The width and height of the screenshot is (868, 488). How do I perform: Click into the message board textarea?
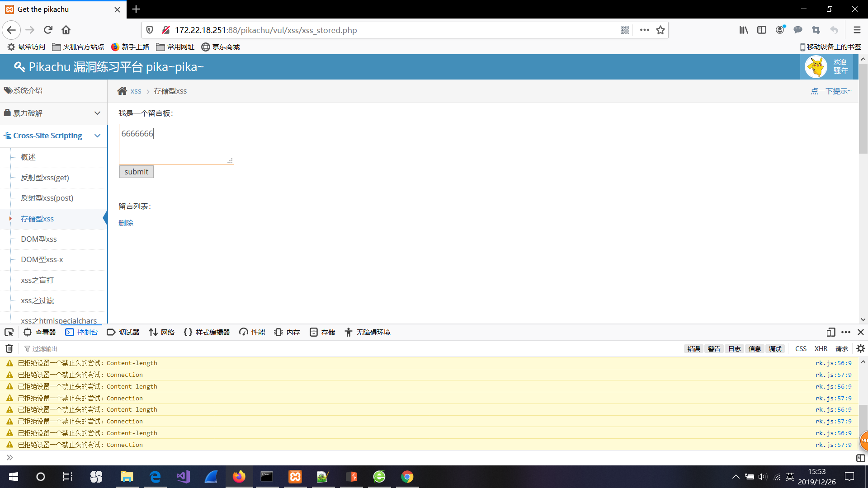pos(176,145)
